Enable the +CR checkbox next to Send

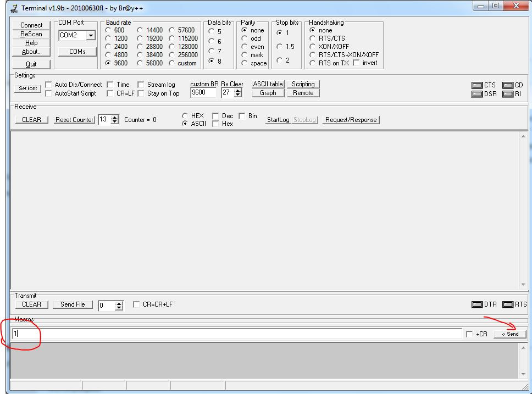469,334
